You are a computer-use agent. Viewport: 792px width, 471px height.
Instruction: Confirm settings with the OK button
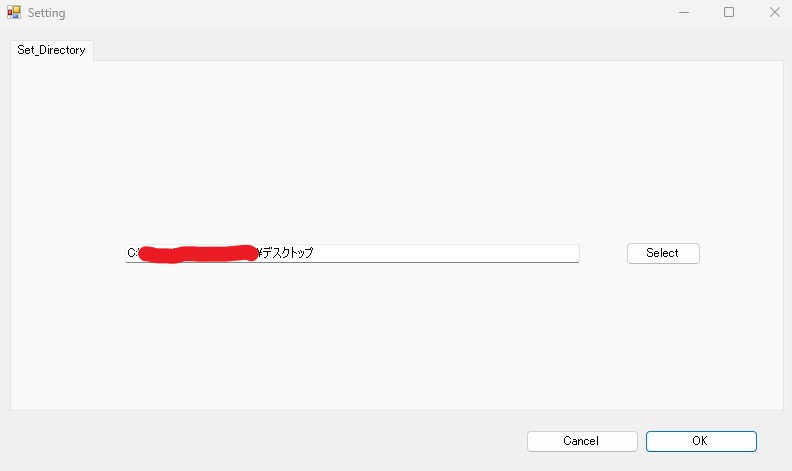pos(701,441)
